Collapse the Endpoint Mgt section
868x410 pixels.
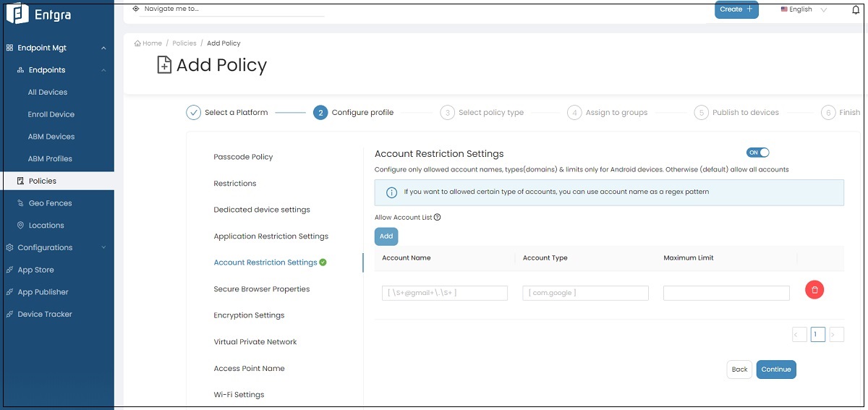click(103, 48)
